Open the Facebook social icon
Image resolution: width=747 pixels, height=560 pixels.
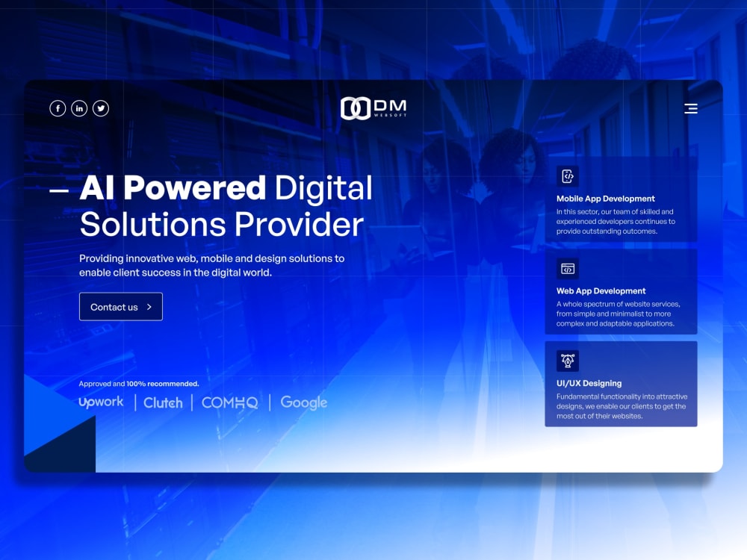pos(58,108)
